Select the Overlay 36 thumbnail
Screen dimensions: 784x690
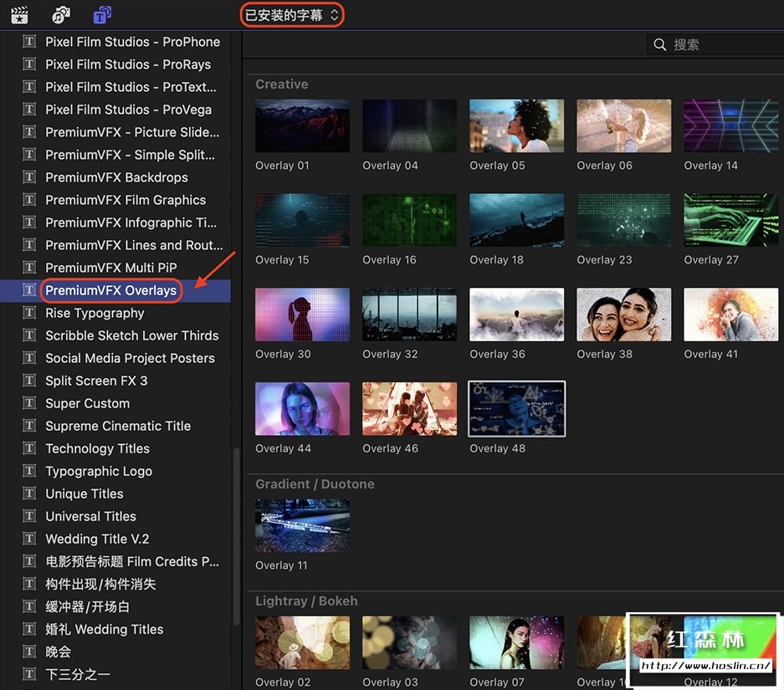pos(516,314)
